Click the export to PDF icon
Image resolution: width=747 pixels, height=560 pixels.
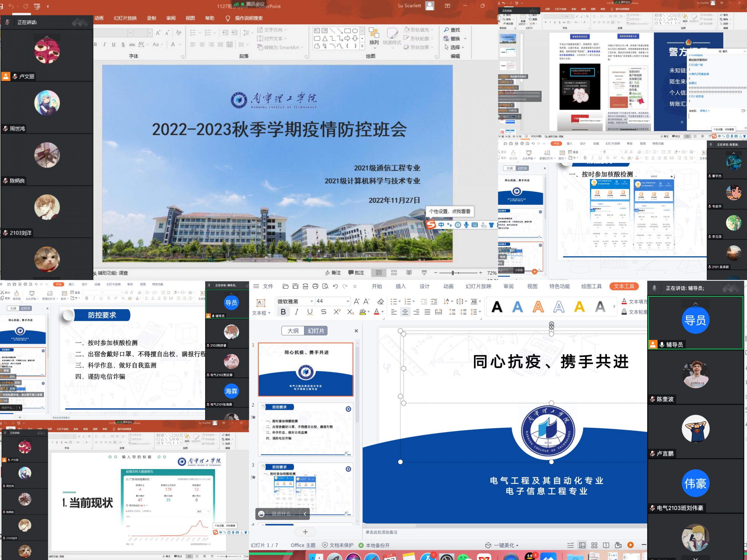tap(305, 286)
